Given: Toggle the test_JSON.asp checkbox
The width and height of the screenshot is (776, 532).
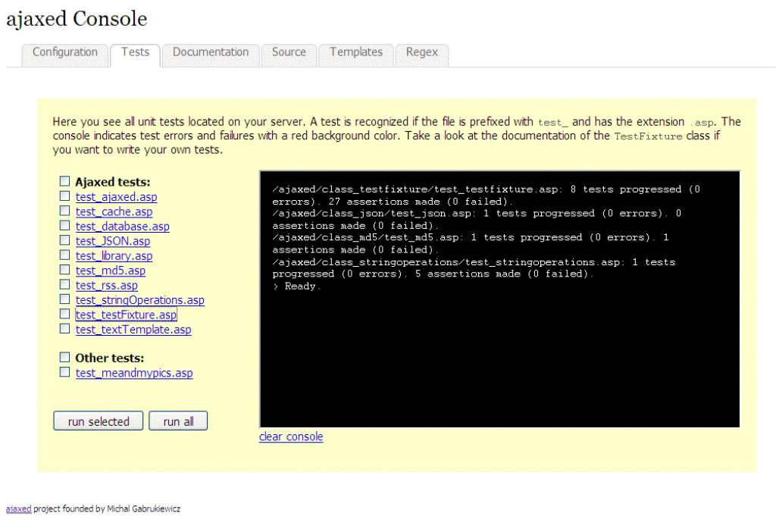Looking at the screenshot, I should pyautogui.click(x=65, y=240).
